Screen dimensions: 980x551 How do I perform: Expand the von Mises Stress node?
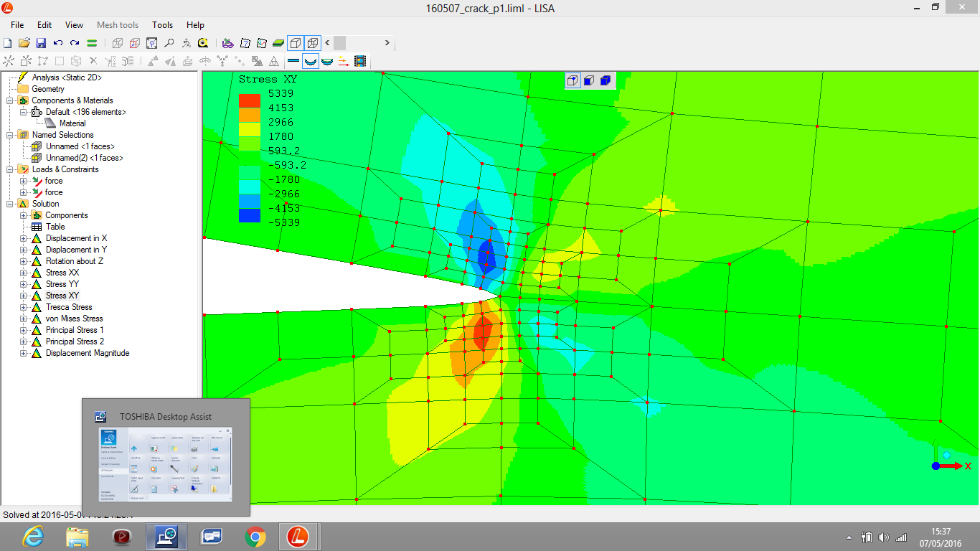(24, 319)
